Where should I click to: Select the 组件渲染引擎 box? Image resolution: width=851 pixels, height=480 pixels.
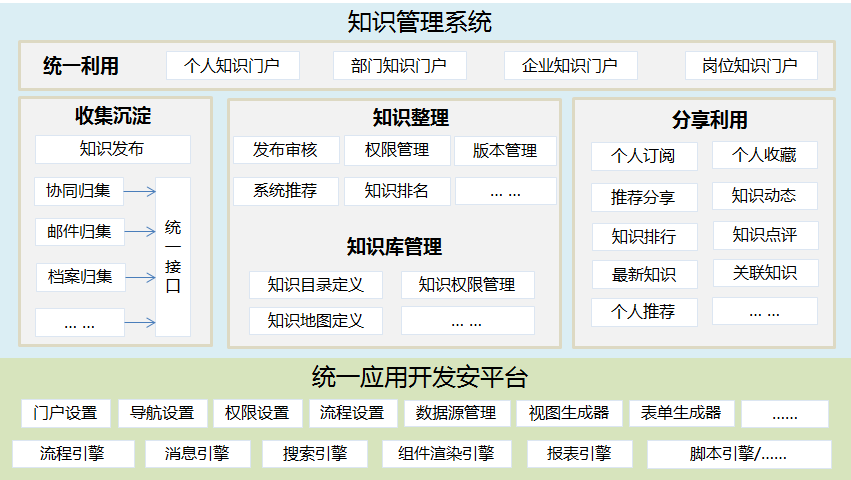click(x=446, y=454)
